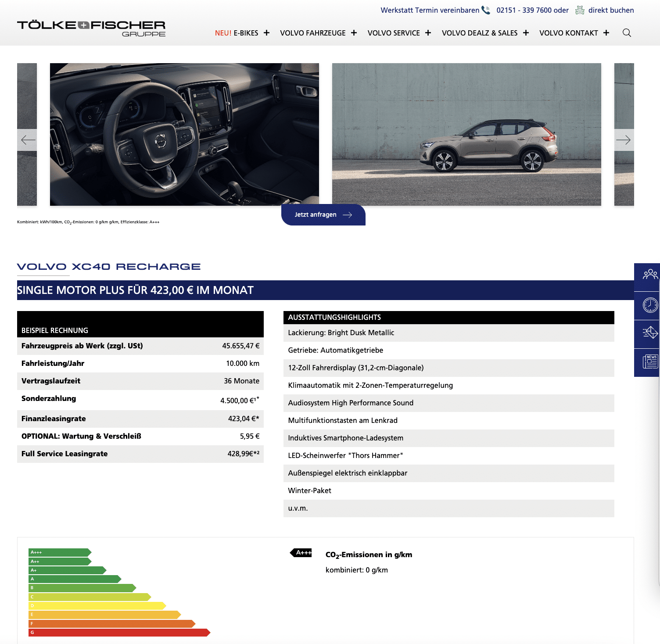Select the Vertragslaufzeit value 36 Monate
The width and height of the screenshot is (660, 644).
click(x=241, y=381)
